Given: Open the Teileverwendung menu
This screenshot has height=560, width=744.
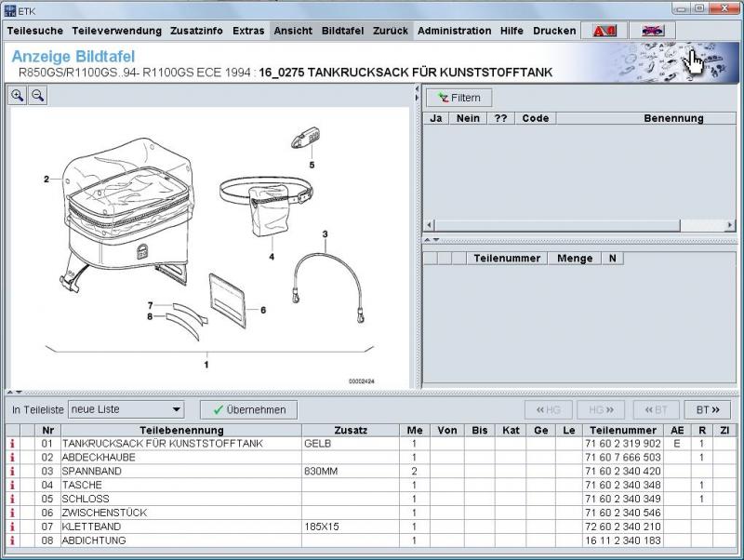Looking at the screenshot, I should [117, 31].
